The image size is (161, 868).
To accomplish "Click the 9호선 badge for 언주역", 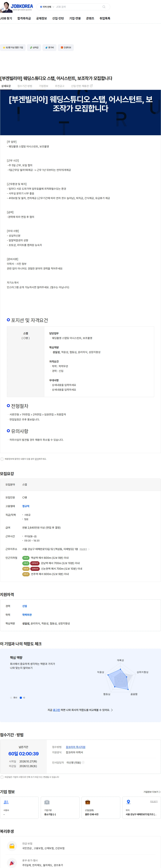I will tap(26, 574).
